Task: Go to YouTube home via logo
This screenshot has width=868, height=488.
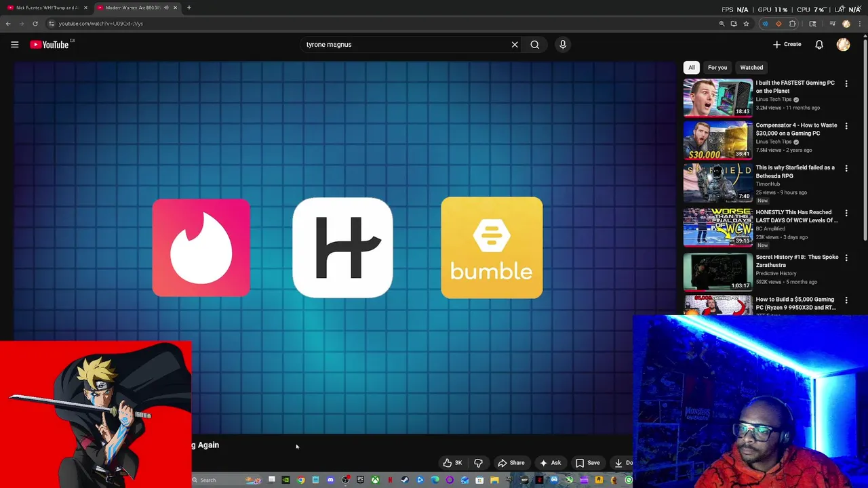Action: pyautogui.click(x=50, y=44)
